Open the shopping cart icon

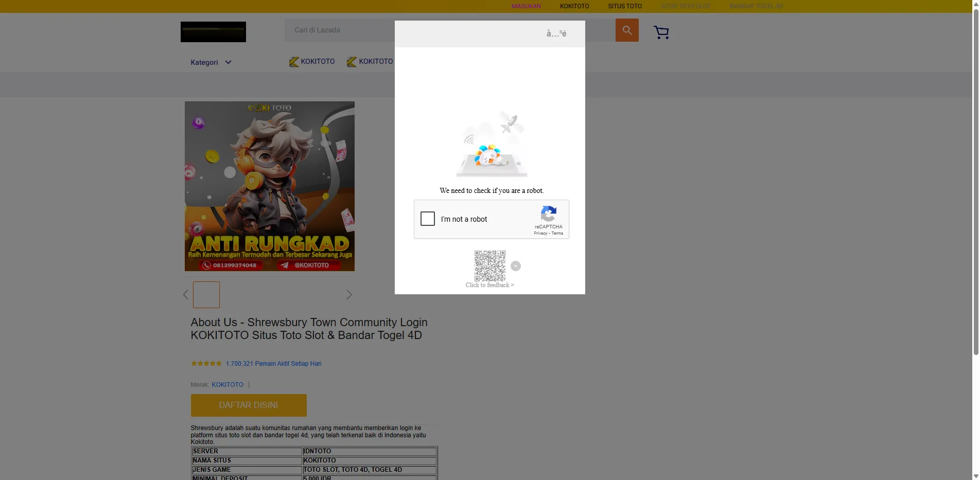point(661,32)
